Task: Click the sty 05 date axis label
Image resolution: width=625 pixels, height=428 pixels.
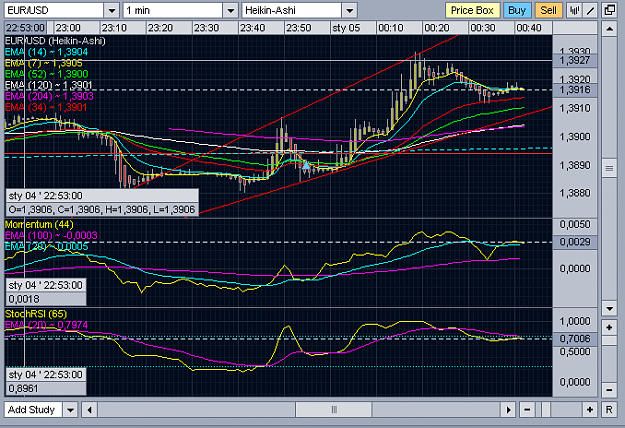Action: [346, 28]
